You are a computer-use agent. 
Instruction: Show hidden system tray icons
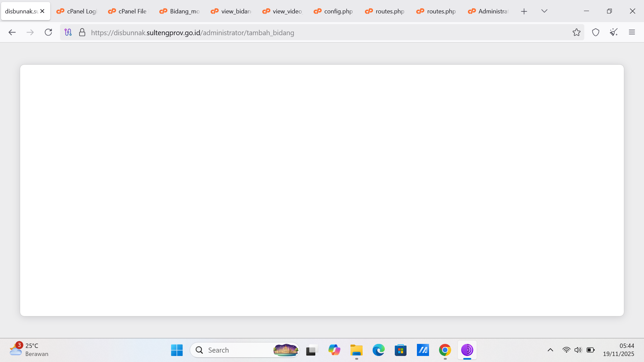(550, 350)
